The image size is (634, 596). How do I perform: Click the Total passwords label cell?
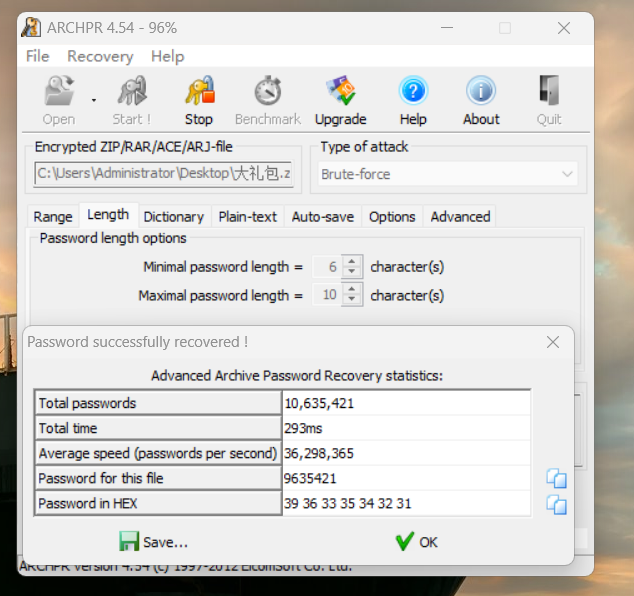pos(158,403)
